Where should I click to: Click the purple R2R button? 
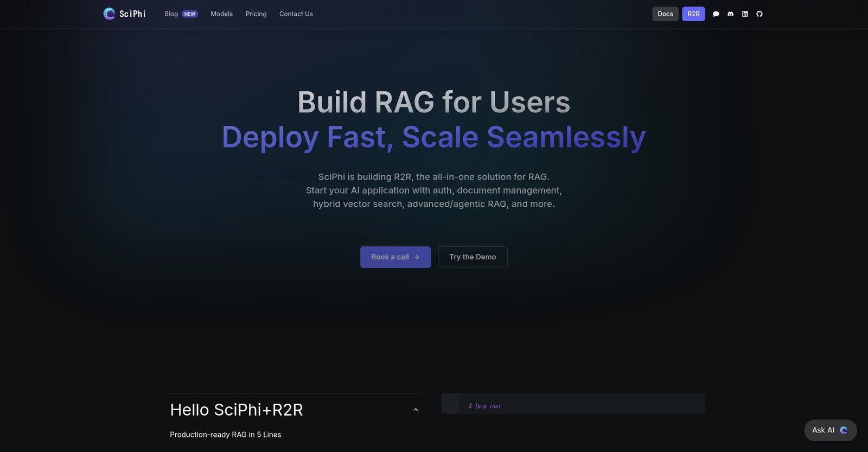pyautogui.click(x=693, y=14)
